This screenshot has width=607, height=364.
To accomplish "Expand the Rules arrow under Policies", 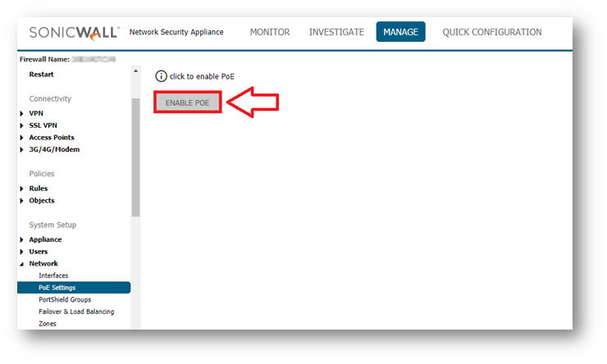I will (22, 189).
